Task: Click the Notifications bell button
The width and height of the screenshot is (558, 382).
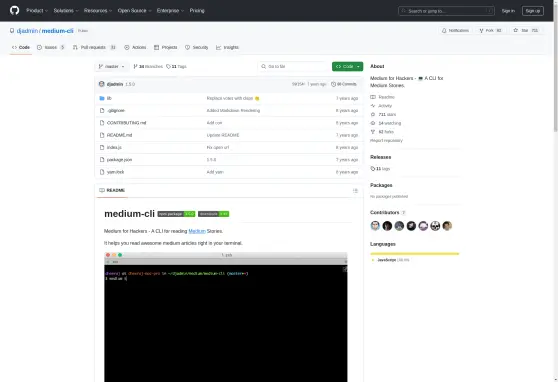Action: pyautogui.click(x=455, y=31)
